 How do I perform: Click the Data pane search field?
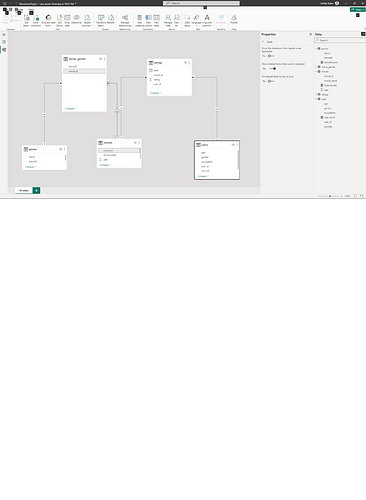tap(340, 40)
